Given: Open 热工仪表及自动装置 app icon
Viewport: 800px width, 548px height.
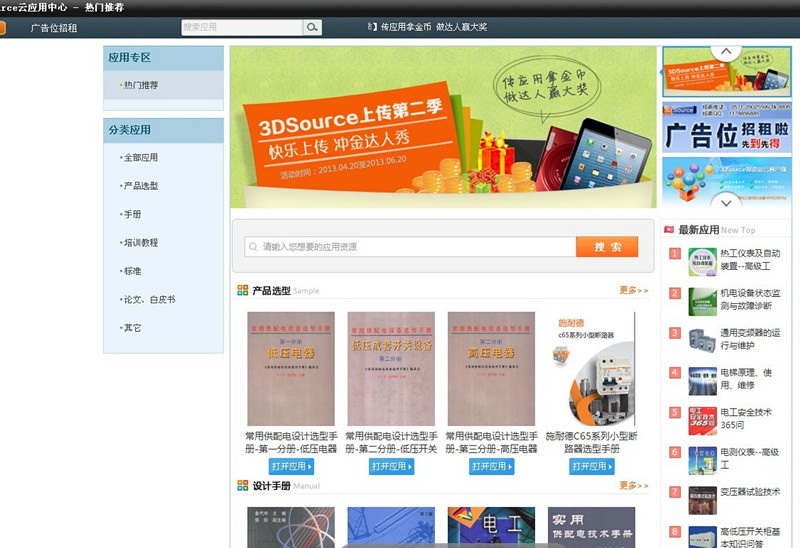Looking at the screenshot, I should pos(702,262).
